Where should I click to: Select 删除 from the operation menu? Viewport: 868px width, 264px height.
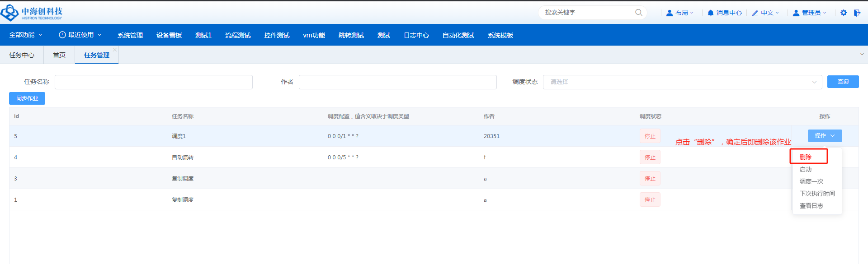pyautogui.click(x=806, y=157)
